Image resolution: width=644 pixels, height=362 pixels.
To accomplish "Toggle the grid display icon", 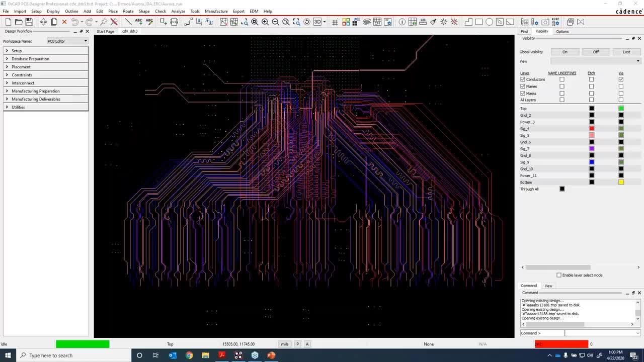I will 335,22.
